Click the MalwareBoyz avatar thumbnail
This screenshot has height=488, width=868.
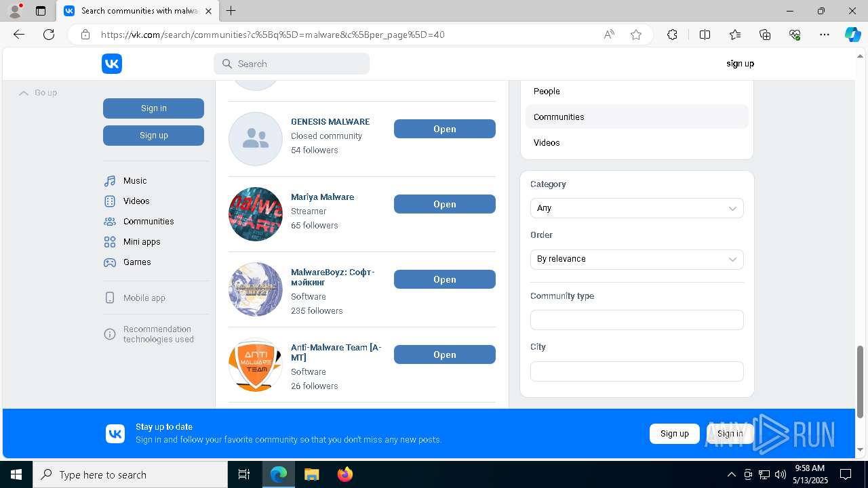pyautogui.click(x=256, y=289)
